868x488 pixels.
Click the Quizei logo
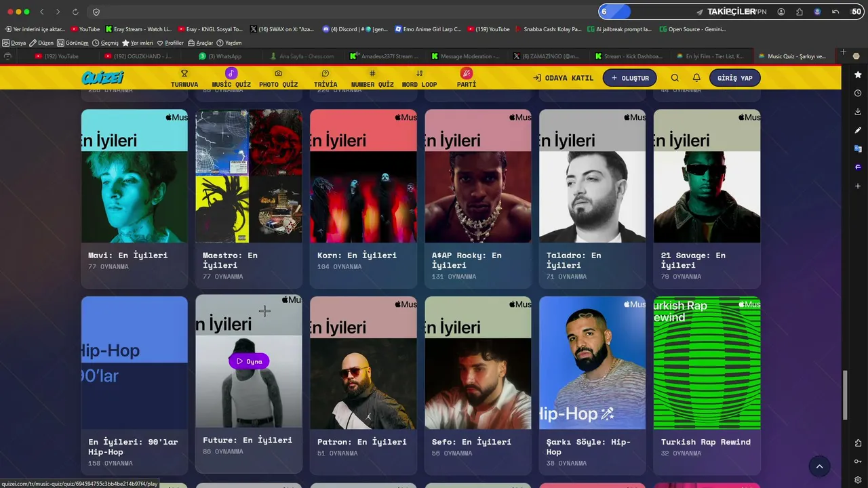tap(103, 78)
